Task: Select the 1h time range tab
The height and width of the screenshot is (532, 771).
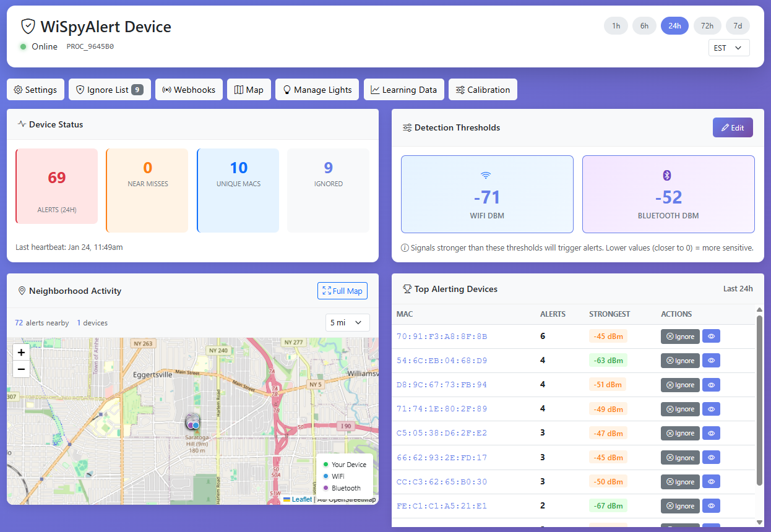Action: click(x=616, y=25)
